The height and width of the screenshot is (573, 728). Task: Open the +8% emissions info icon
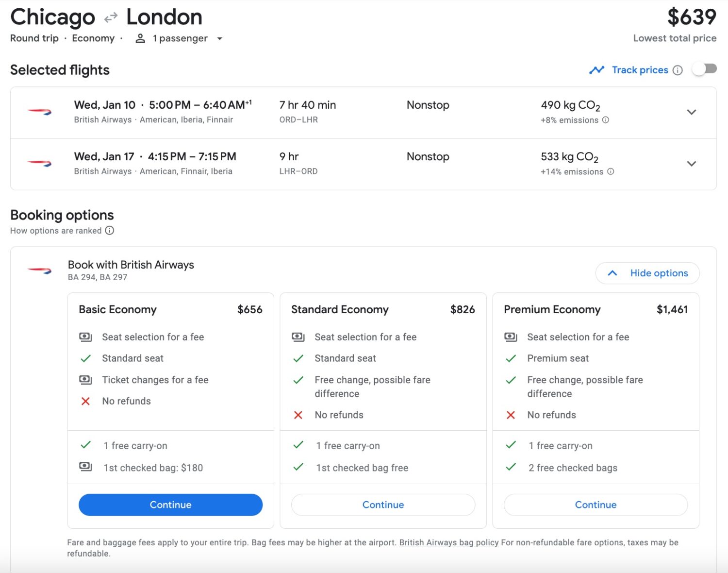606,120
